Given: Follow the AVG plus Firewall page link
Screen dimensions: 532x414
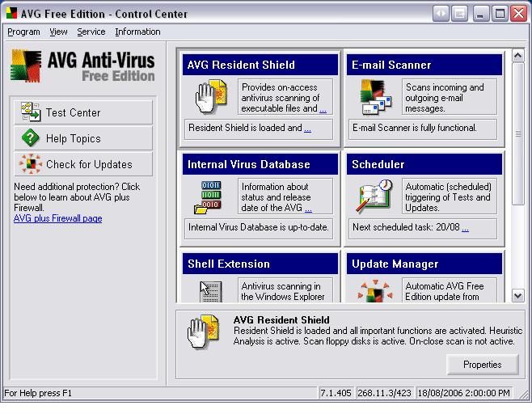Looking at the screenshot, I should click(x=58, y=218).
